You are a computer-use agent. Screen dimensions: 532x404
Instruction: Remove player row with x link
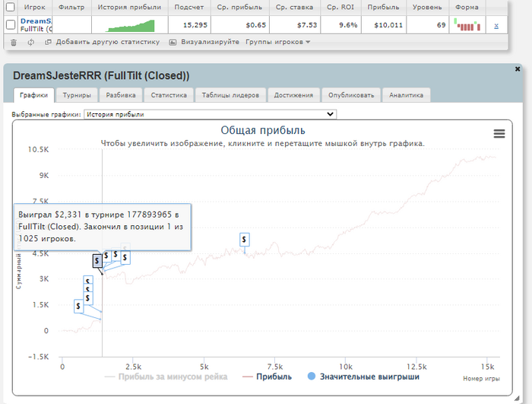[496, 25]
